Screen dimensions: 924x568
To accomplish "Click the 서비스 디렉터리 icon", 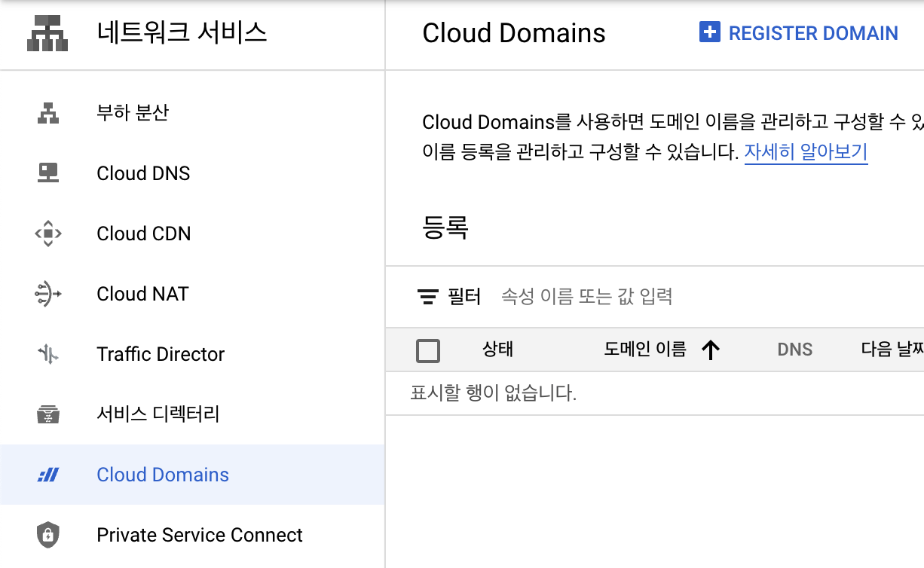I will click(x=48, y=414).
